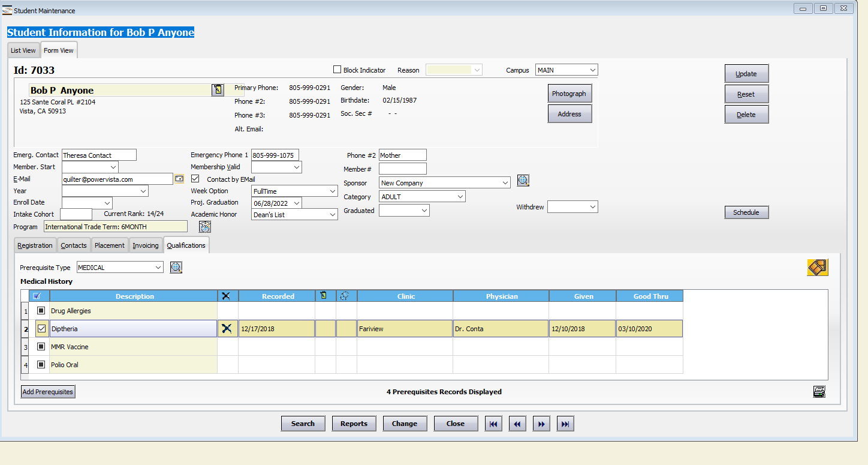Viewport: 868px width, 465px height.
Task: Click the clock icon beside the Program field
Action: coord(205,227)
